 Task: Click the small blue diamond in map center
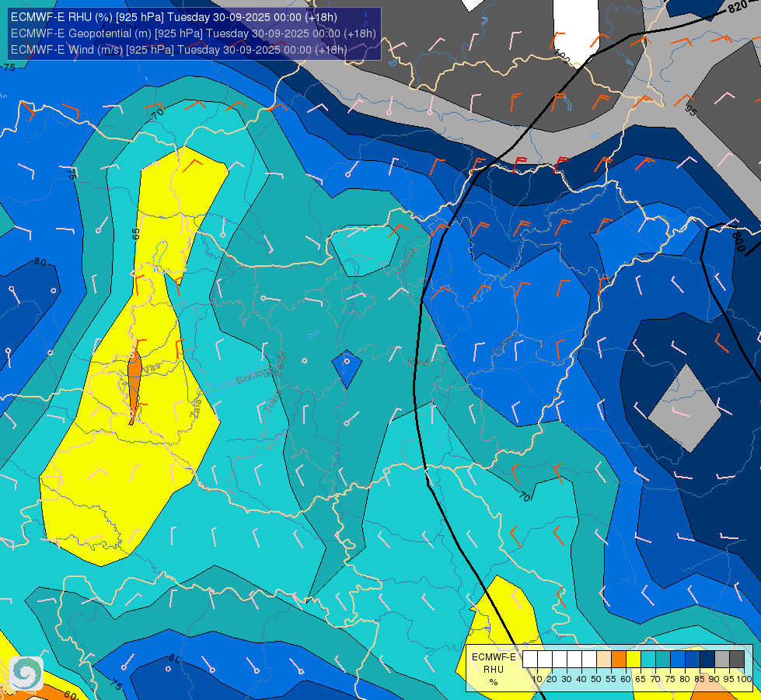coord(347,369)
